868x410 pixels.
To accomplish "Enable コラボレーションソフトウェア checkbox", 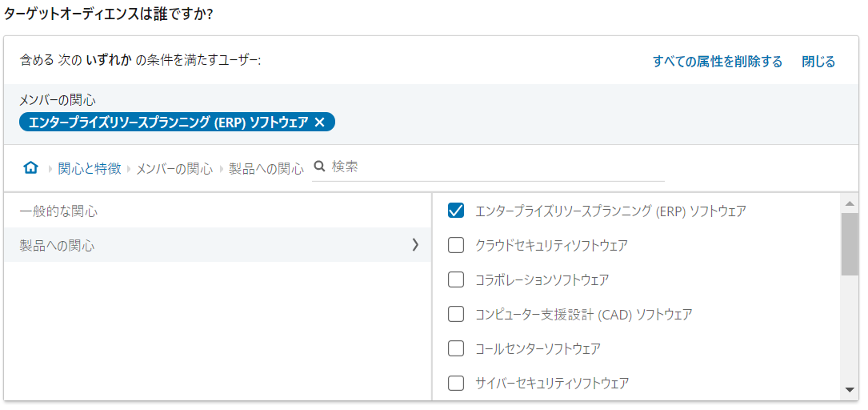I will click(x=456, y=280).
